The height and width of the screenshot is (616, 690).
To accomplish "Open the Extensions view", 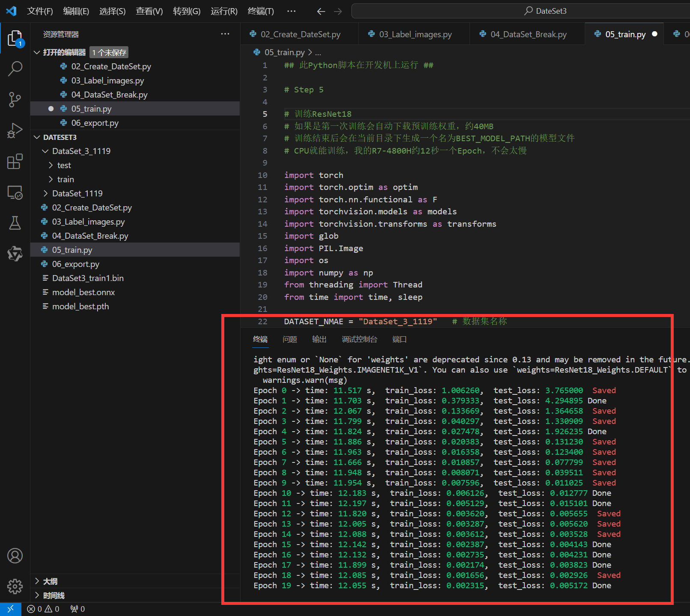I will click(15, 161).
